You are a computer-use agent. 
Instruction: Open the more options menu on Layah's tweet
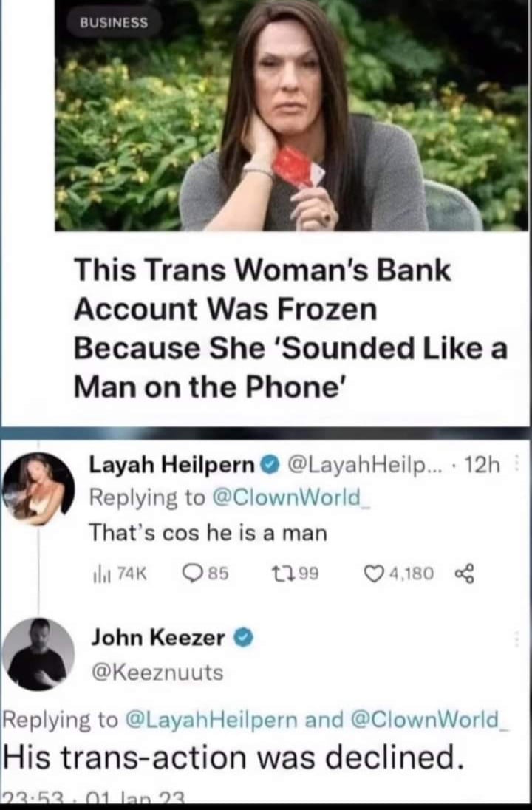tap(517, 466)
